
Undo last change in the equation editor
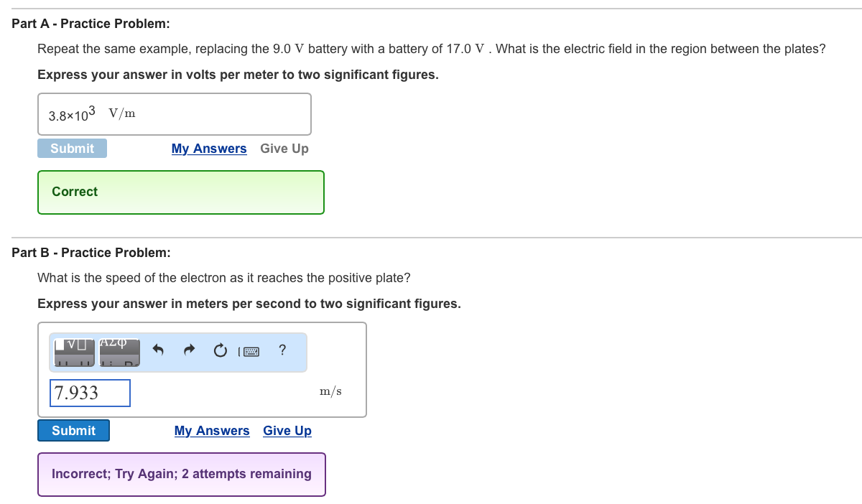pos(157,350)
